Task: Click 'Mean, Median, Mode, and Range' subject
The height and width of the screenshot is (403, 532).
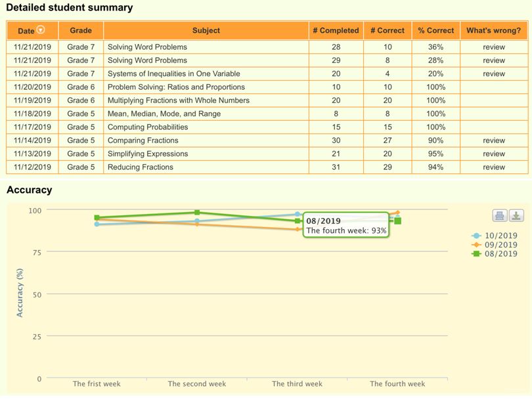Action: (164, 114)
